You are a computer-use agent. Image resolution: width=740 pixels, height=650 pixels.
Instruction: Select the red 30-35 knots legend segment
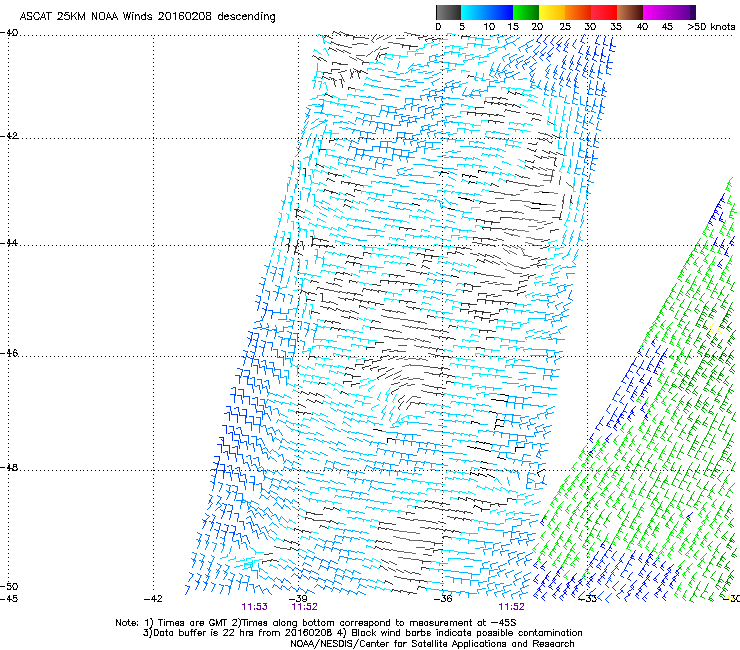[x=604, y=12]
